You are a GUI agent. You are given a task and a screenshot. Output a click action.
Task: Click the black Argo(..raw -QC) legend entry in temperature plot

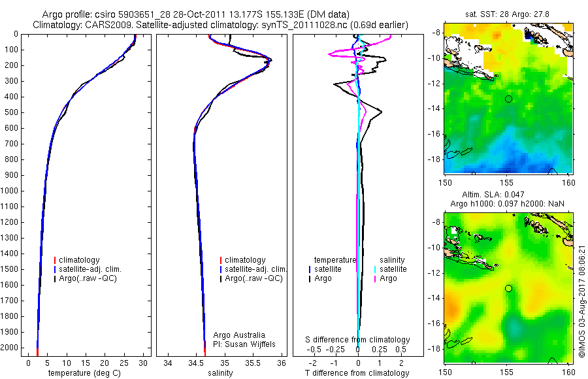(x=86, y=278)
